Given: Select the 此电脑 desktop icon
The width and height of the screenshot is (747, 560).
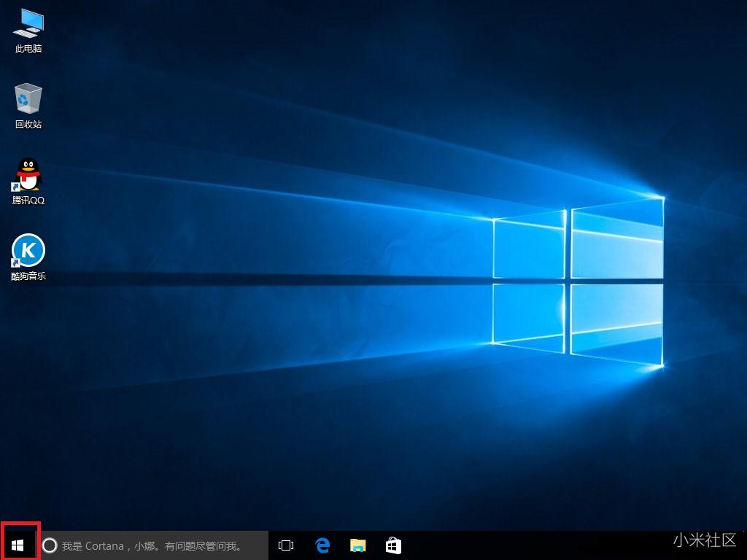Looking at the screenshot, I should [x=28, y=24].
